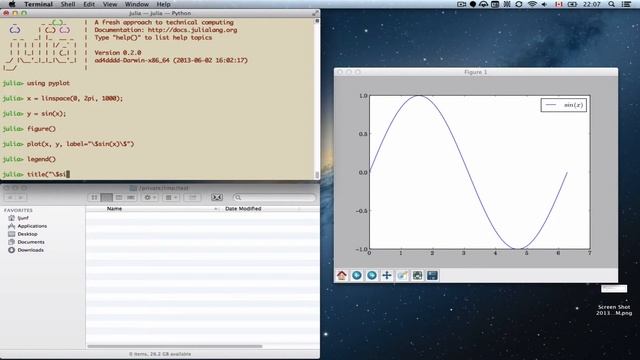The height and width of the screenshot is (360, 640).
Task: Open the Help menu
Action: click(x=164, y=4)
